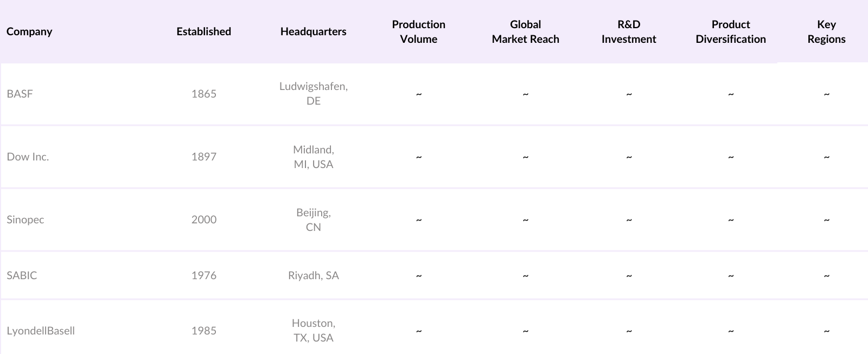This screenshot has height=354, width=868.
Task: Select the Global Market Reach header
Action: click(525, 31)
